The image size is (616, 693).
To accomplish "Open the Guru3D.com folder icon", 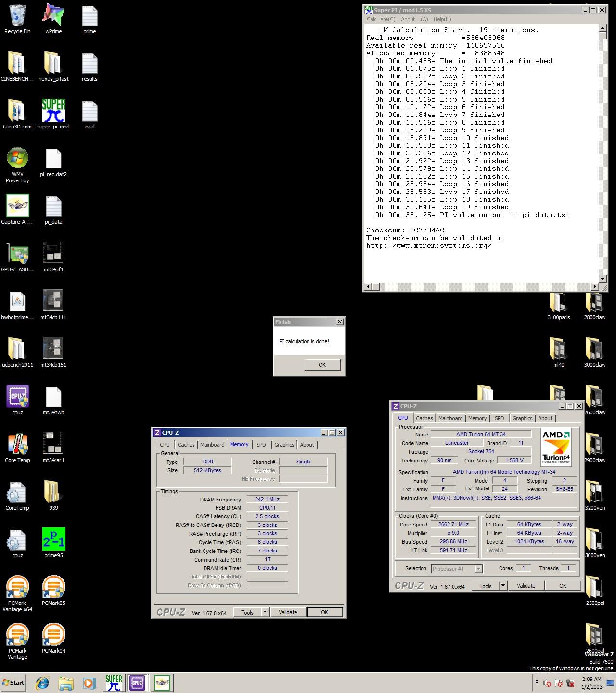I will pyautogui.click(x=17, y=114).
